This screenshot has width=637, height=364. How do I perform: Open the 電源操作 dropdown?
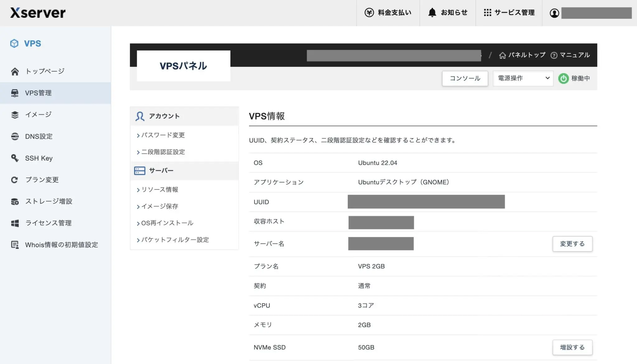523,78
